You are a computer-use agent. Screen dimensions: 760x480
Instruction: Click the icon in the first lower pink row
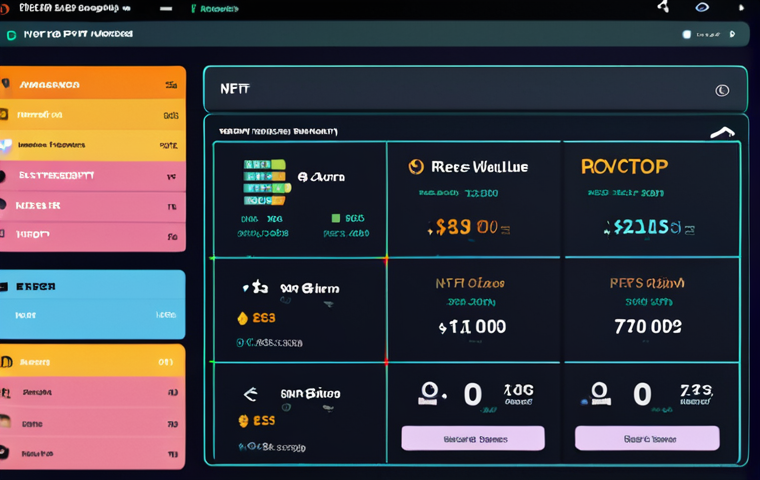pos(5,392)
